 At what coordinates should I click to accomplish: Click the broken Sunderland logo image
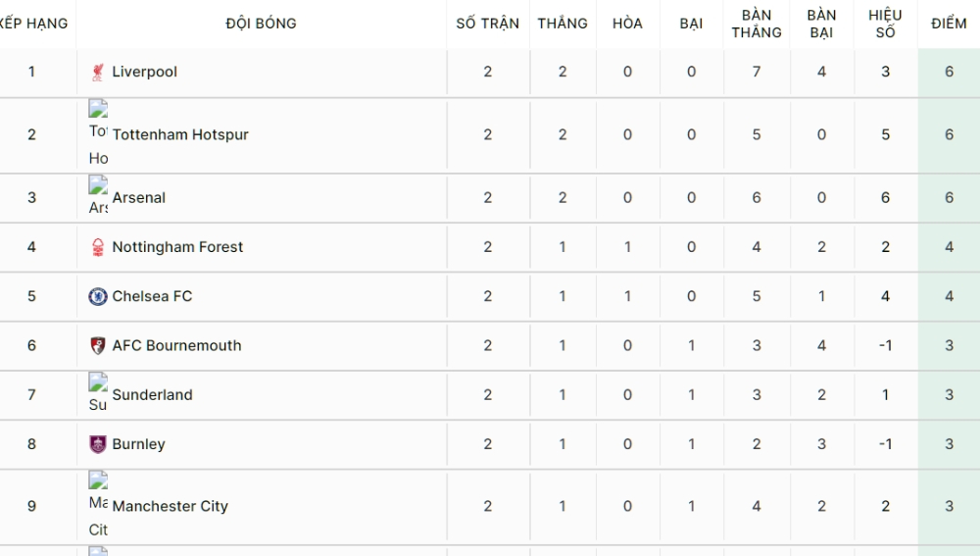(98, 394)
